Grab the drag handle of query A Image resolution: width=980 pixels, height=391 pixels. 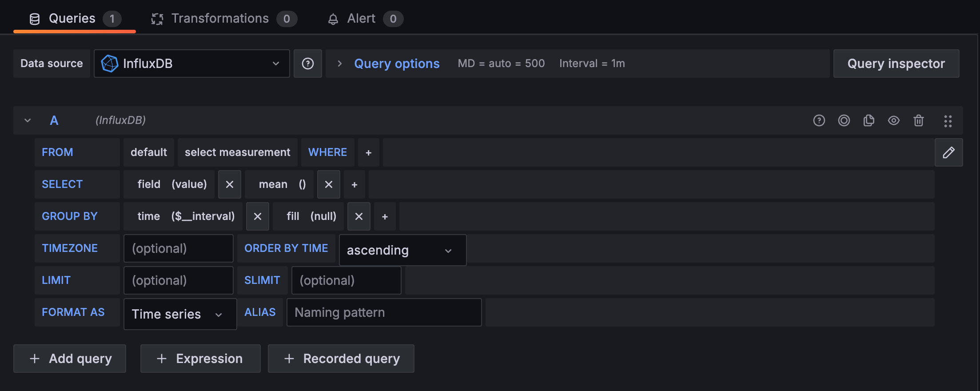(948, 121)
